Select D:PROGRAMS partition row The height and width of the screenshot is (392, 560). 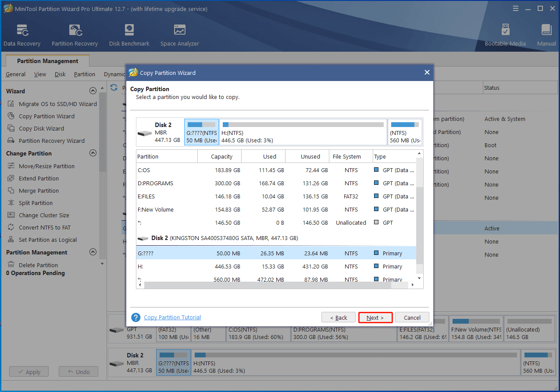coord(276,183)
